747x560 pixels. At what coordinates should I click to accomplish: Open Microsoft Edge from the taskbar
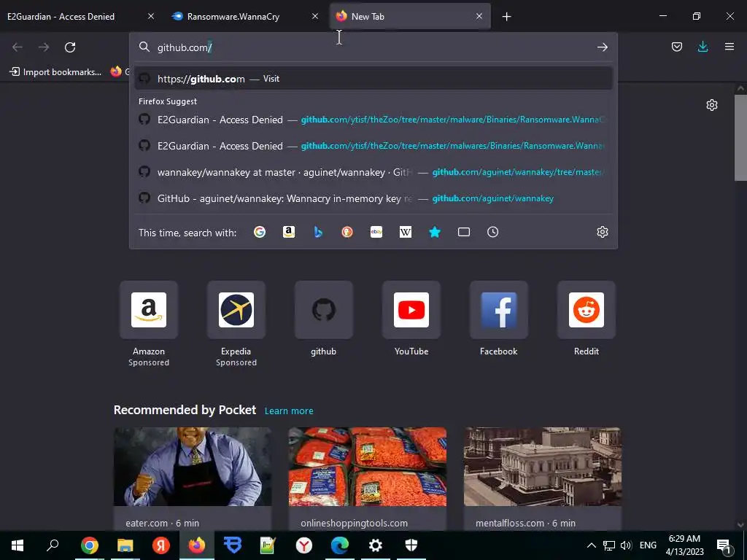[340, 545]
